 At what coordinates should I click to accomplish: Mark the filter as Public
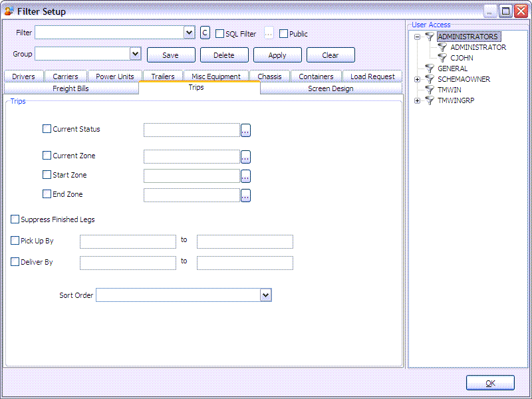(x=283, y=33)
